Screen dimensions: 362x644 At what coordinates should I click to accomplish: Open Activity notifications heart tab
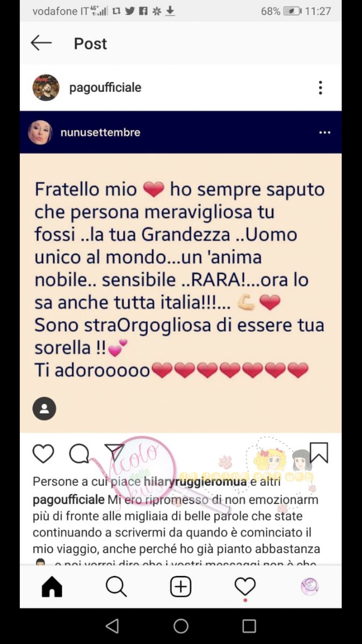pyautogui.click(x=245, y=587)
